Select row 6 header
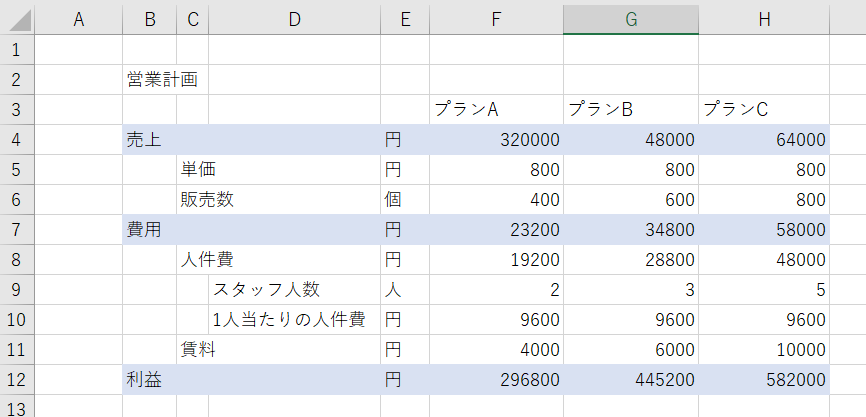The width and height of the screenshot is (866, 417). point(17,199)
